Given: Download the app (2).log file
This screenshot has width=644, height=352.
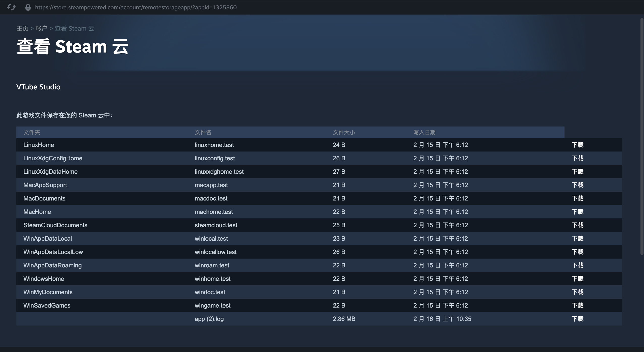Looking at the screenshot, I should tap(577, 319).
